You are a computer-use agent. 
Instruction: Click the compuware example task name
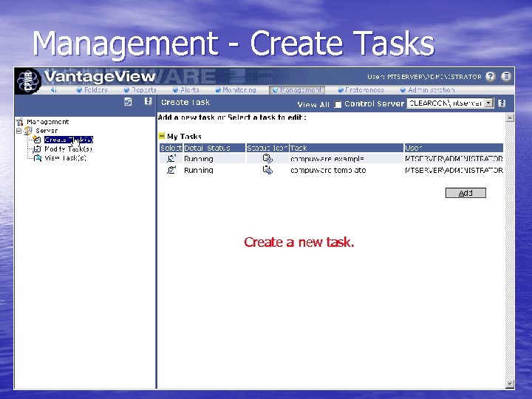[x=327, y=159]
